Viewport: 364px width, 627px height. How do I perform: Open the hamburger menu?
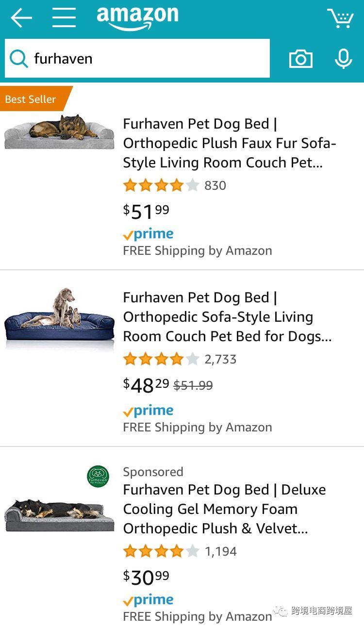[64, 17]
